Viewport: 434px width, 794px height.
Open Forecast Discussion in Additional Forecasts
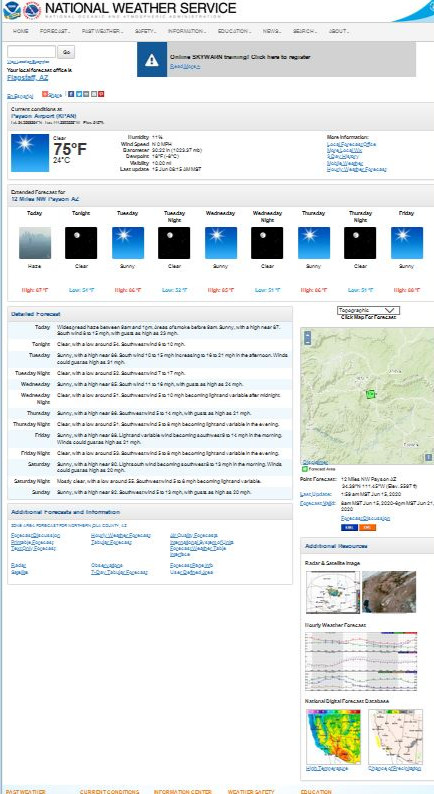pyautogui.click(x=35, y=535)
